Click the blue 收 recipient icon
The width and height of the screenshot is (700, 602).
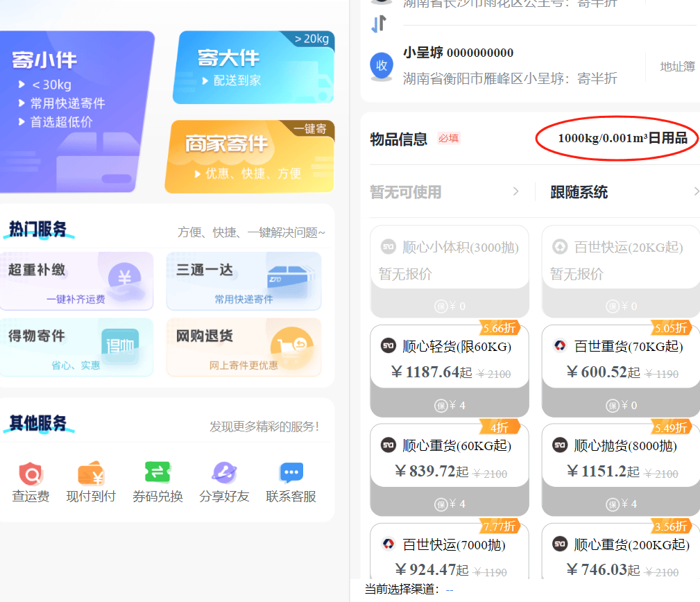[x=382, y=66]
